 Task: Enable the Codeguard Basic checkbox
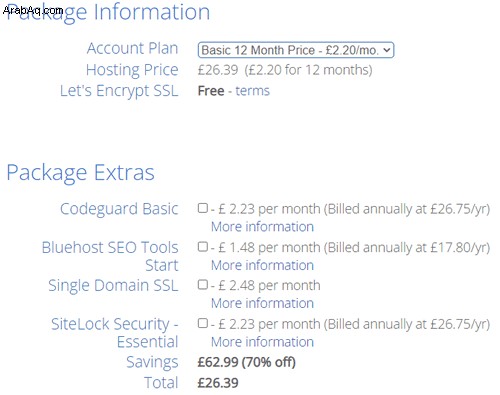203,208
